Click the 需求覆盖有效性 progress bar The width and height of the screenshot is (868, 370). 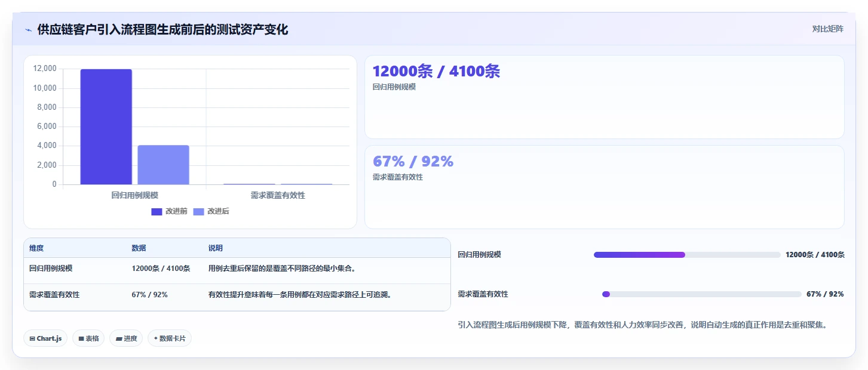701,294
